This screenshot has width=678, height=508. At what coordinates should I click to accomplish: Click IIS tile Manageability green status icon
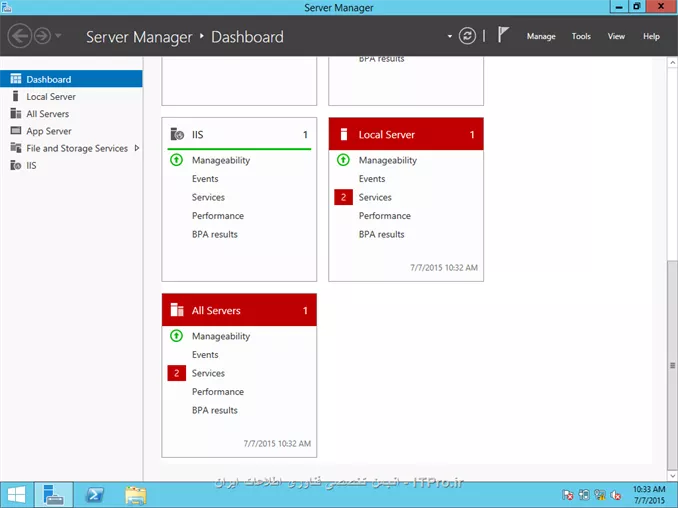click(x=176, y=160)
